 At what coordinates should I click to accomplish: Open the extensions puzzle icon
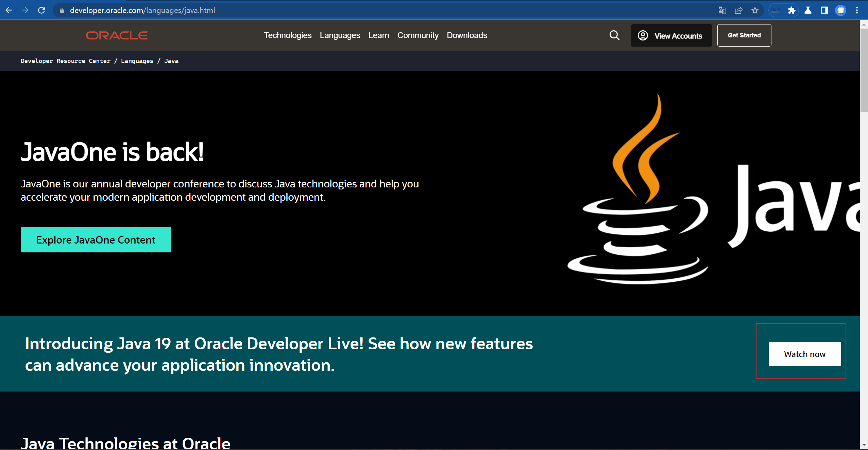coord(792,11)
